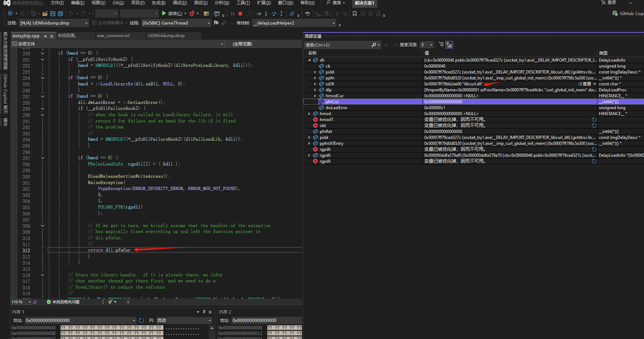644x339 pixels.
Task: Click the up scroll arrow in Memory 1
Action: point(212,328)
